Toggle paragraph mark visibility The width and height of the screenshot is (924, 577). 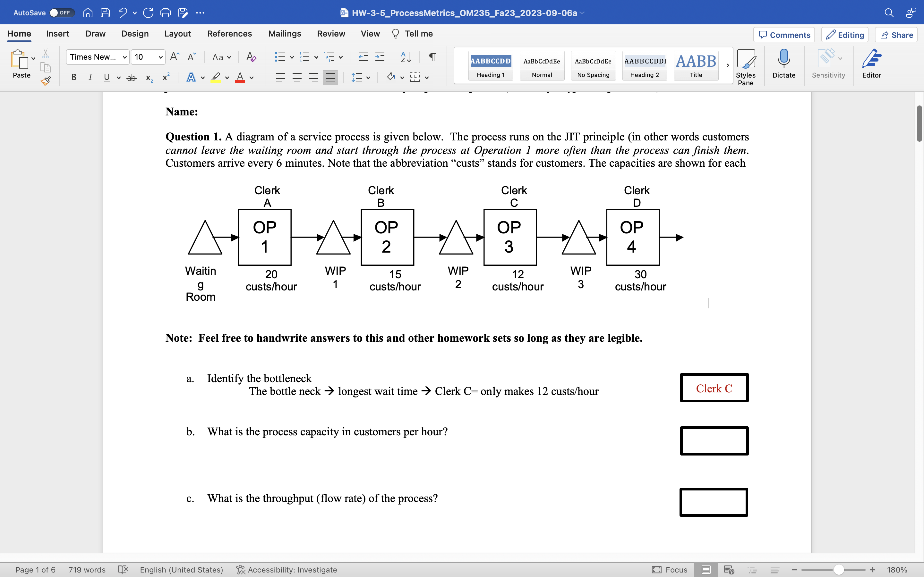click(x=432, y=57)
